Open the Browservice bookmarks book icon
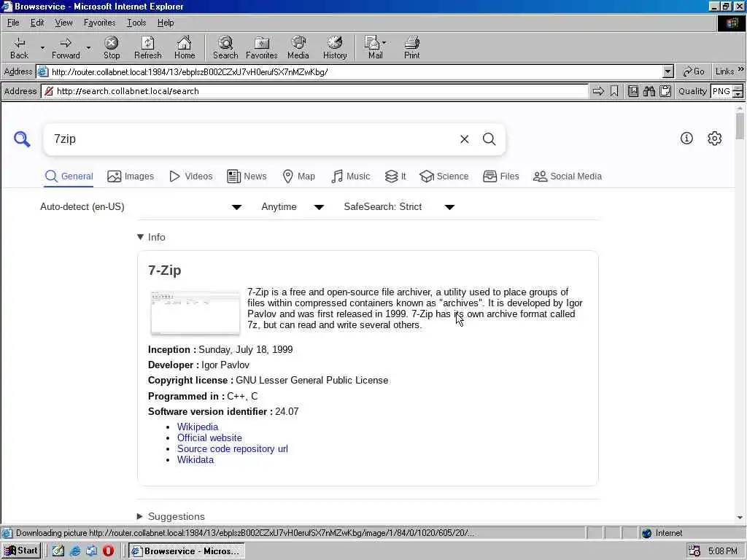Viewport: 747px width, 560px height. (x=632, y=91)
